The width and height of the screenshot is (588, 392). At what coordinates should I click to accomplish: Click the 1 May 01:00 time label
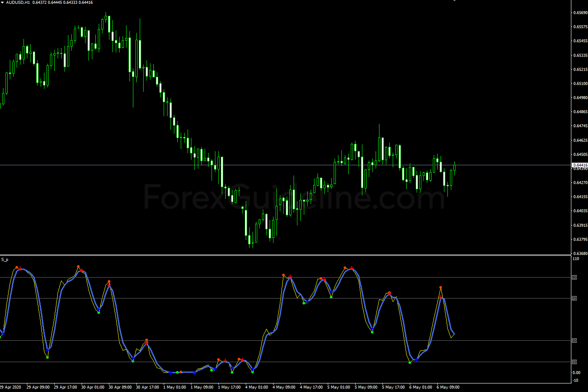click(174, 387)
